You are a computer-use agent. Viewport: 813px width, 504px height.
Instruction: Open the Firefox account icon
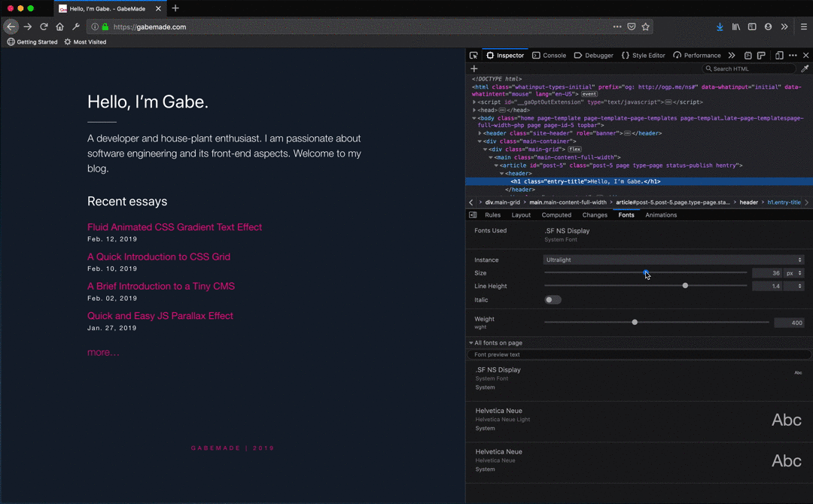(768, 26)
